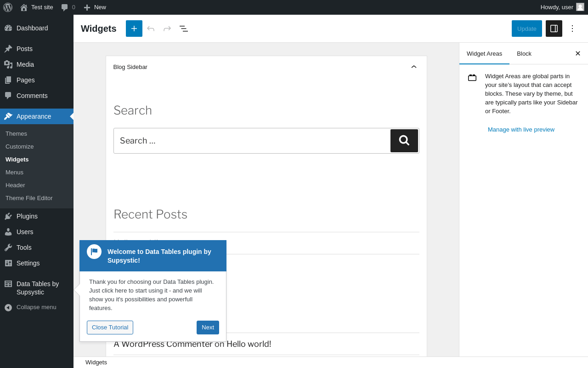The width and height of the screenshot is (588, 368).
Task: Open the three-dot options menu
Action: pyautogui.click(x=572, y=29)
